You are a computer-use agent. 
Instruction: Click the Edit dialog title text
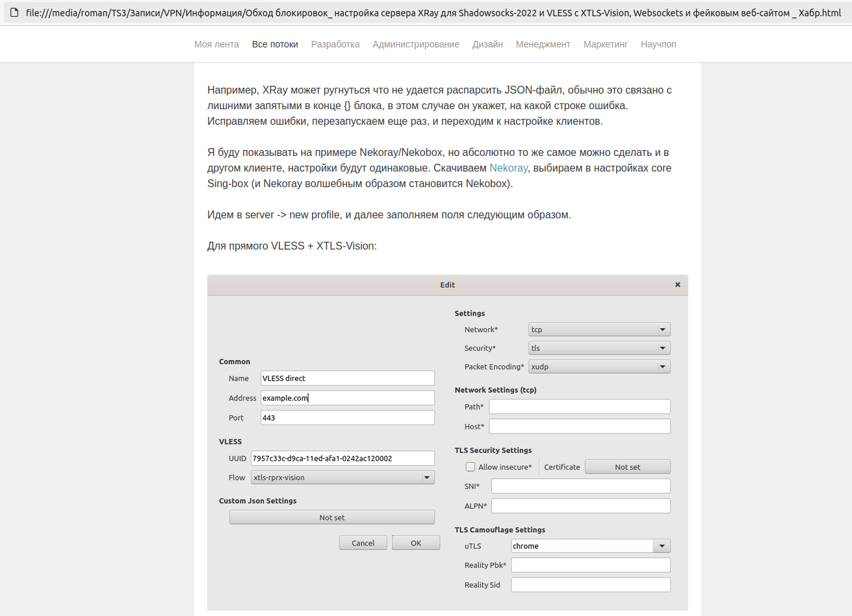(x=447, y=285)
